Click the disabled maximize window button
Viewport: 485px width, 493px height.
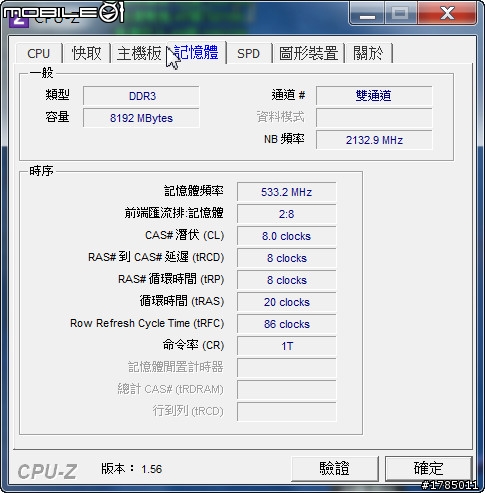[x=401, y=13]
